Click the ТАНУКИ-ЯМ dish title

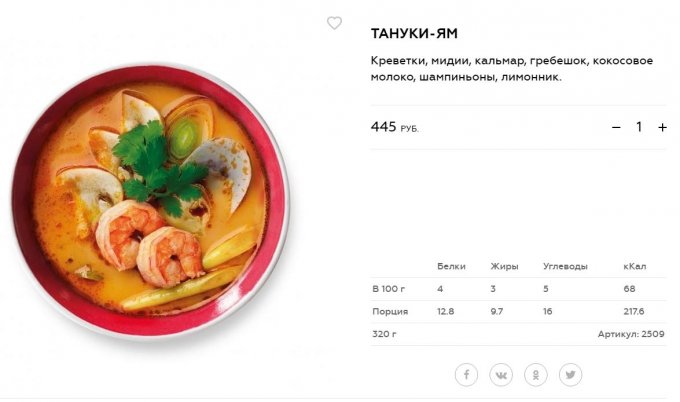click(414, 33)
